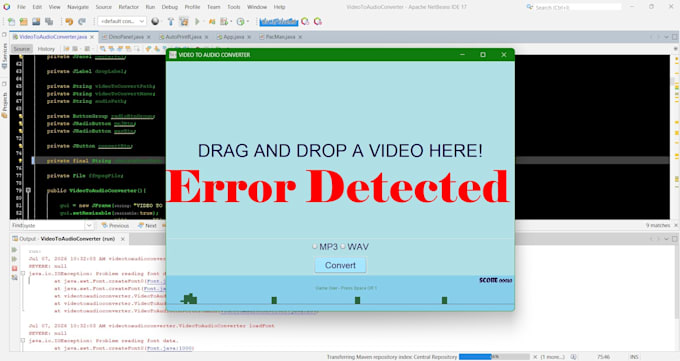Click the dinosaur sprite in game strip

tap(189, 299)
